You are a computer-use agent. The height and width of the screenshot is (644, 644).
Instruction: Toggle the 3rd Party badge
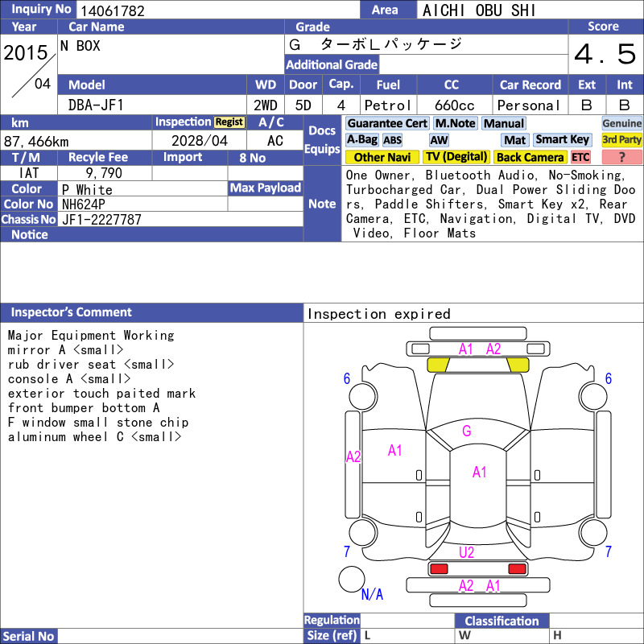click(x=621, y=140)
